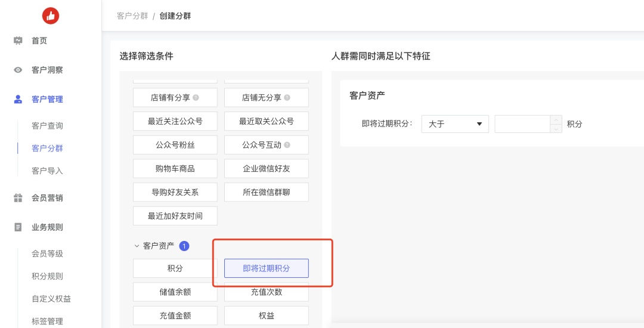Viewport: 644px width, 328px height.
Task: Click the 客户管理 person icon
Action: point(18,100)
